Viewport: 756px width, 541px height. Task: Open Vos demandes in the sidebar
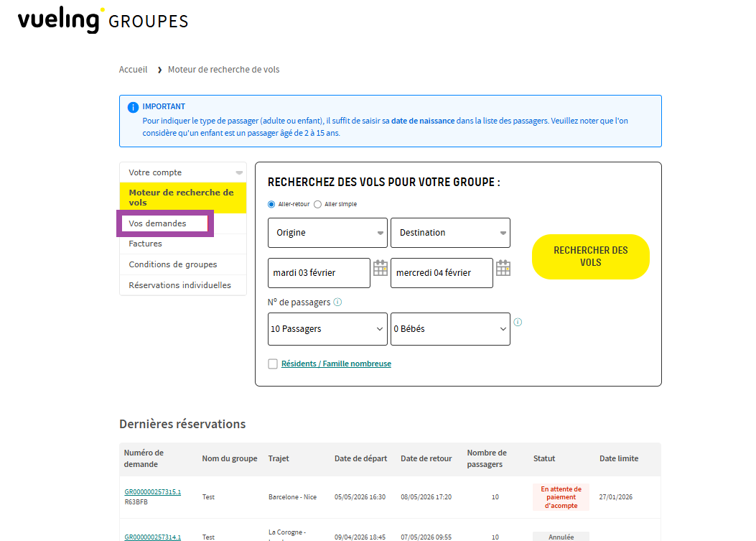[x=157, y=223]
